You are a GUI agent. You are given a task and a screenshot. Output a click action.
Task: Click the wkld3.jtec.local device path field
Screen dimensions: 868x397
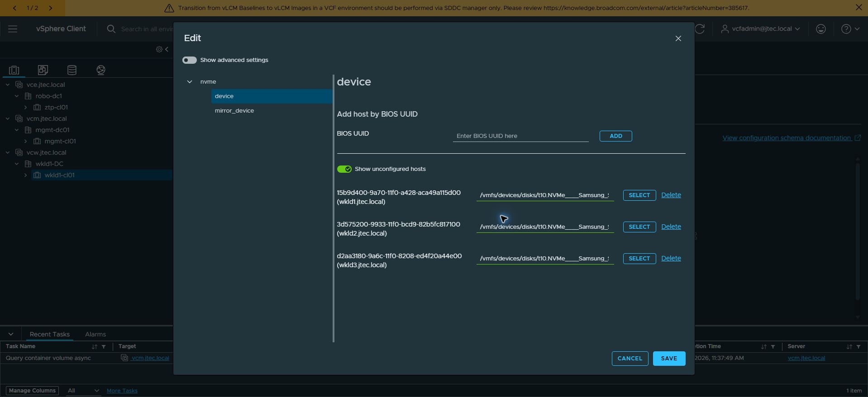[545, 259]
